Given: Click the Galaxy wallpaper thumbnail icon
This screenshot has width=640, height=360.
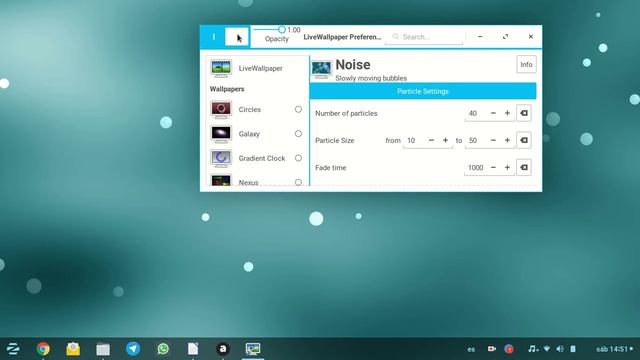Looking at the screenshot, I should click(x=221, y=134).
